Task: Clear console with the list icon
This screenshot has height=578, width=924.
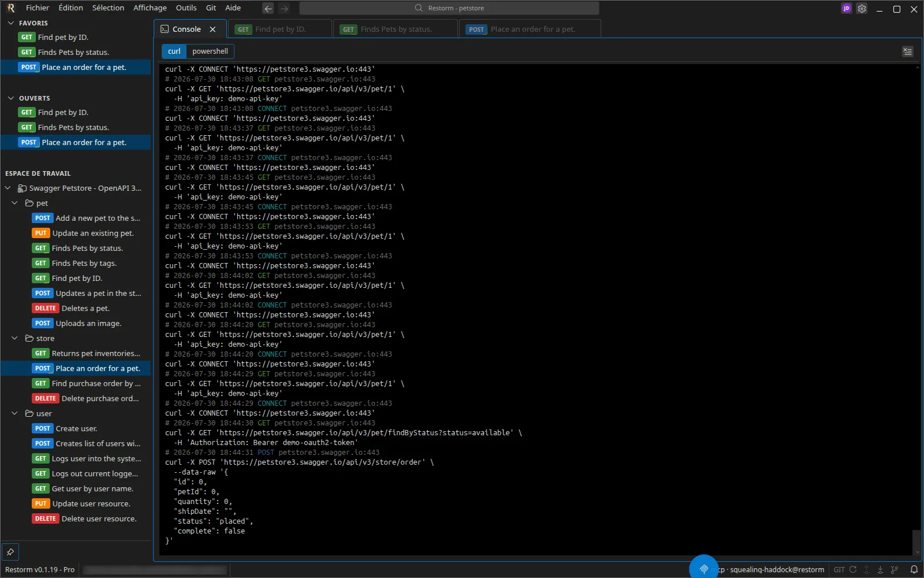Action: coord(908,51)
